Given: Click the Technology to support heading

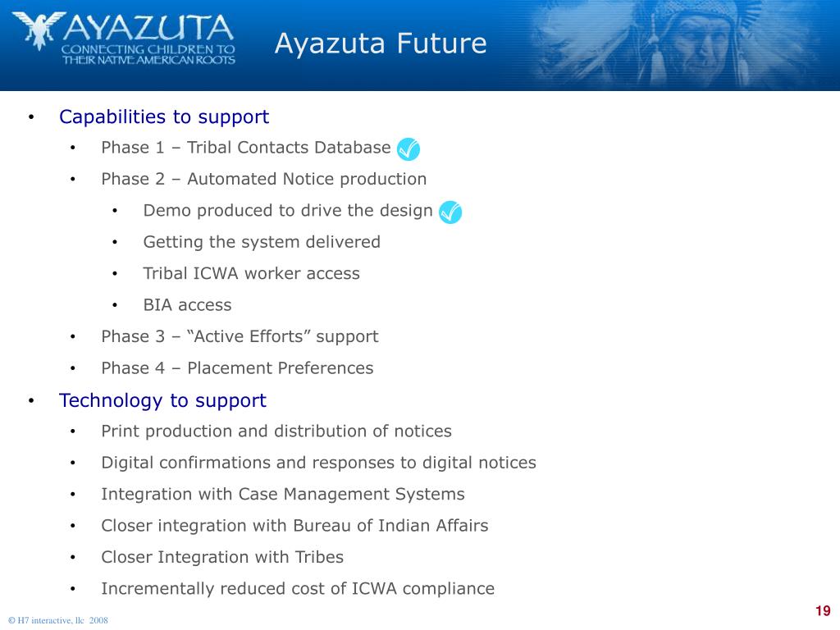Looking at the screenshot, I should (162, 400).
